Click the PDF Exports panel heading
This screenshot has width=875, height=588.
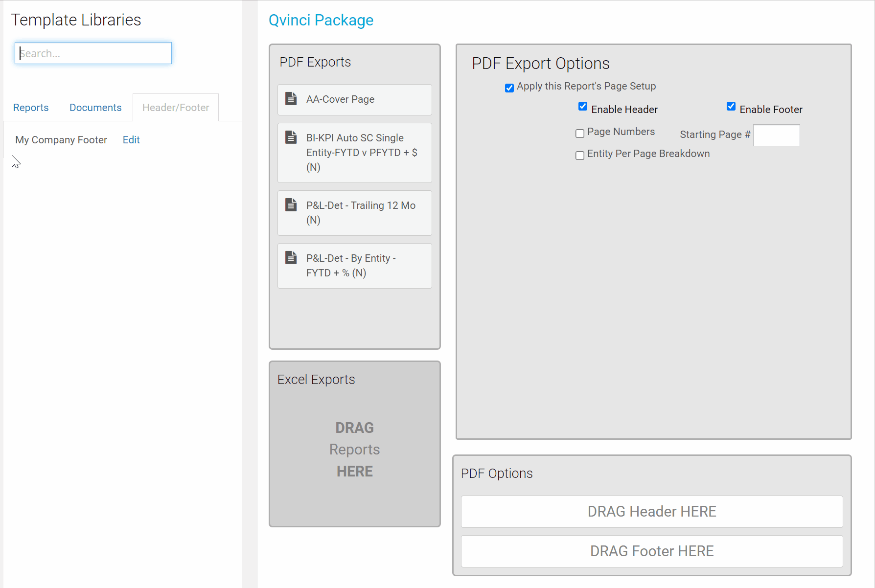tap(315, 62)
